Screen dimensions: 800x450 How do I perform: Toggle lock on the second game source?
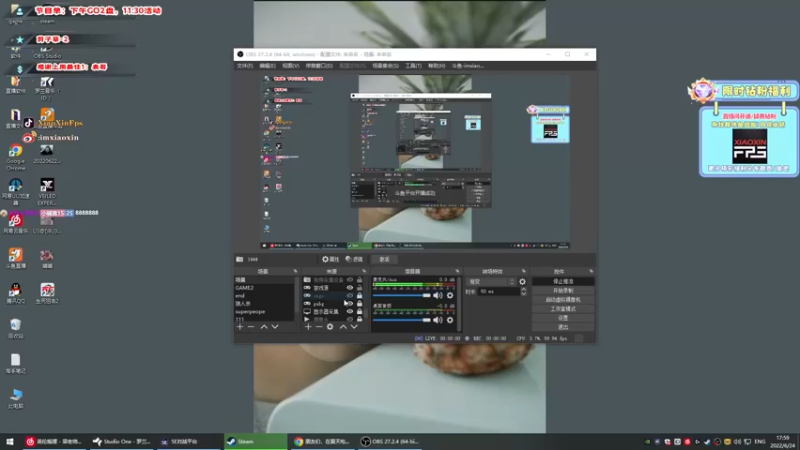(x=360, y=295)
